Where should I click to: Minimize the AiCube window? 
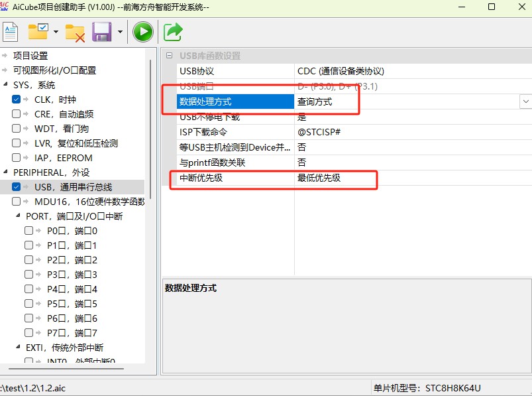[x=462, y=7]
